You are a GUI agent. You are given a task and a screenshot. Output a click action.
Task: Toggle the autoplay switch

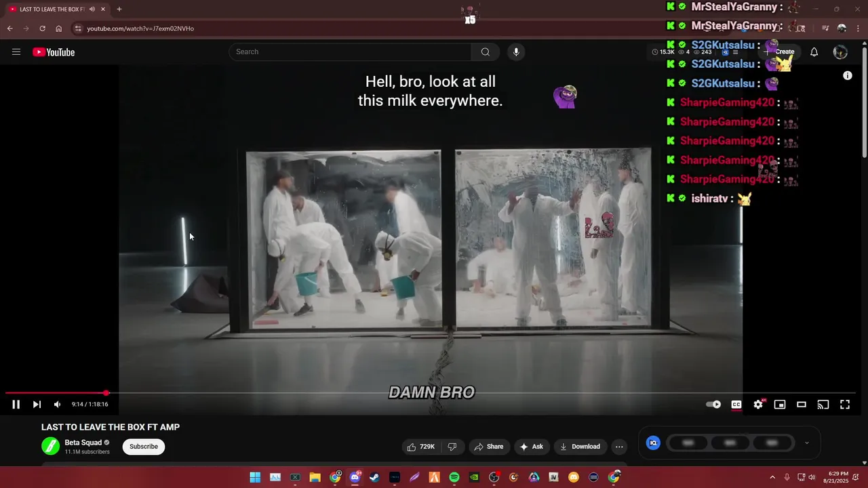tap(713, 405)
